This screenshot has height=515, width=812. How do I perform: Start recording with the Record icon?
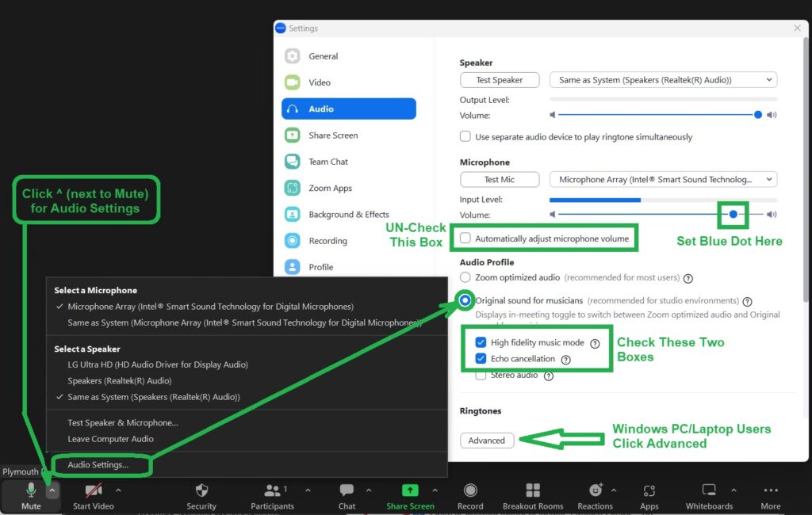(x=470, y=490)
